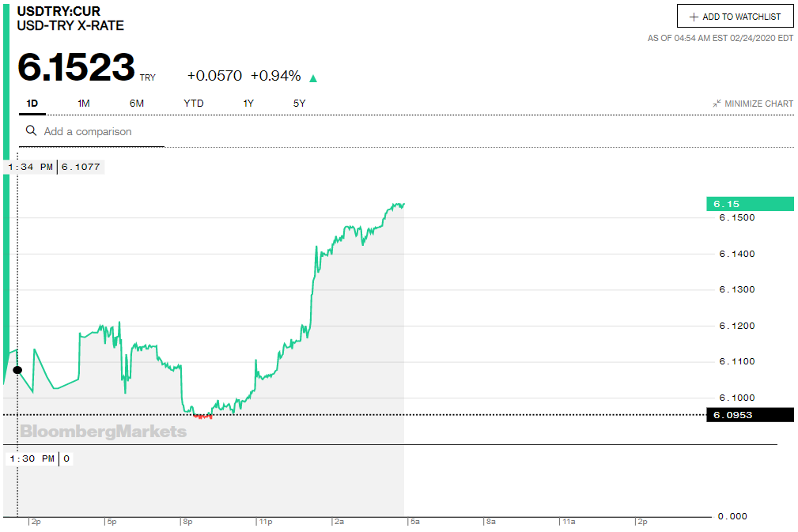798x532 pixels.
Task: Click the red low point of the price line
Action: tap(203, 416)
